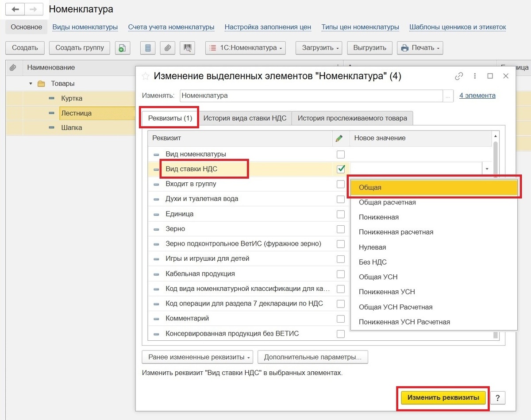Click the Выгрузить button
The width and height of the screenshot is (531, 420).
(370, 48)
